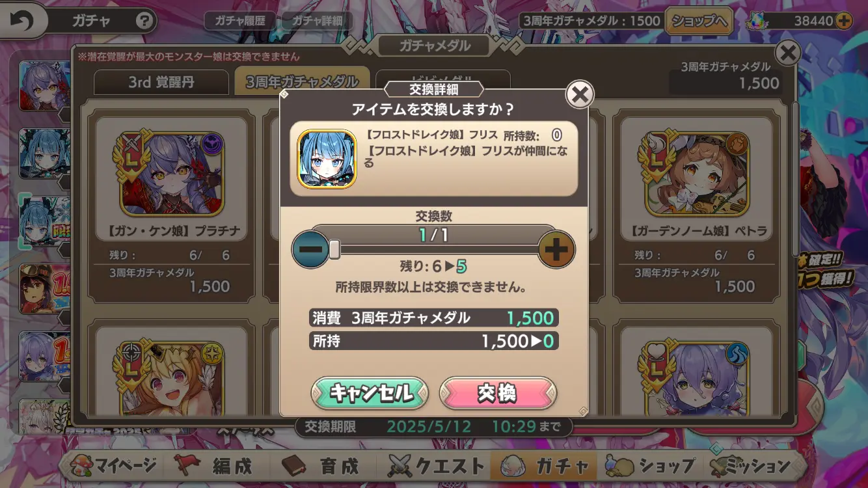868x488 pixels.
Task: Click the exchange quantity slider handle
Action: 334,249
